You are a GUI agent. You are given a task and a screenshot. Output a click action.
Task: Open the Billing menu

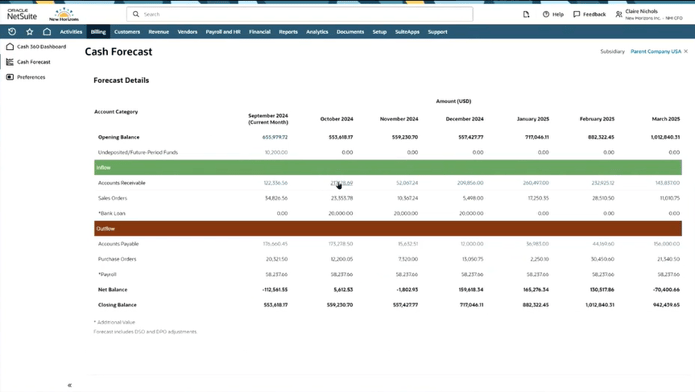coord(98,32)
